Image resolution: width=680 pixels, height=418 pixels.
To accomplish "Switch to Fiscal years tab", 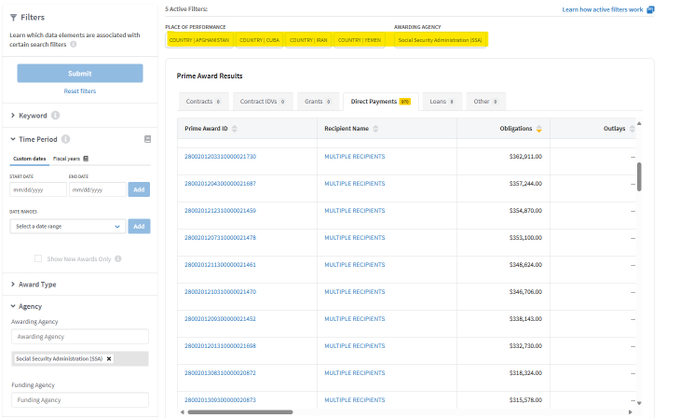I will pos(70,158).
